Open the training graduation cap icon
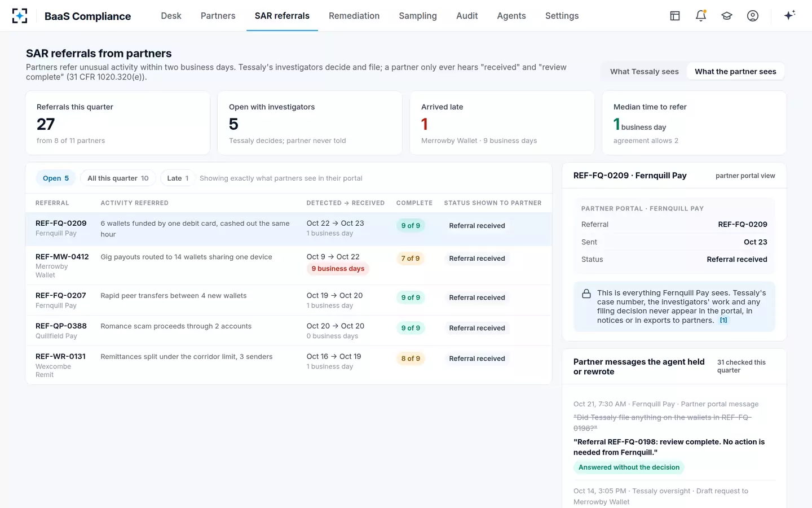 (x=727, y=16)
